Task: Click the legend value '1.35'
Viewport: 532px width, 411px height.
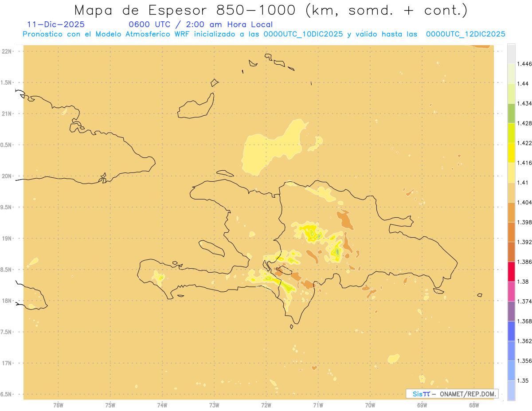Action: (x=524, y=380)
